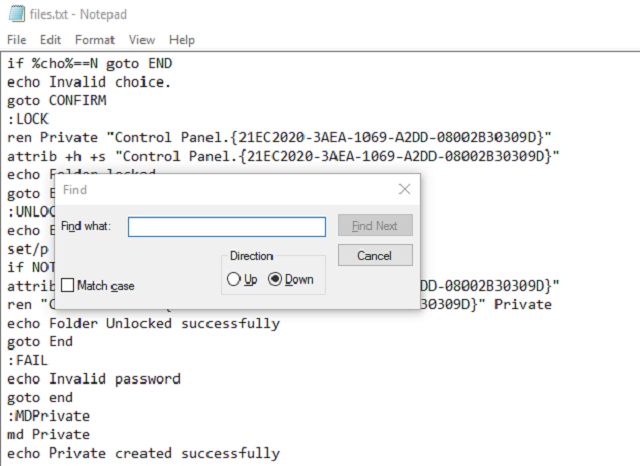The height and width of the screenshot is (466, 640).
Task: Click the 'echo Invalid choice.' line
Action: [89, 81]
